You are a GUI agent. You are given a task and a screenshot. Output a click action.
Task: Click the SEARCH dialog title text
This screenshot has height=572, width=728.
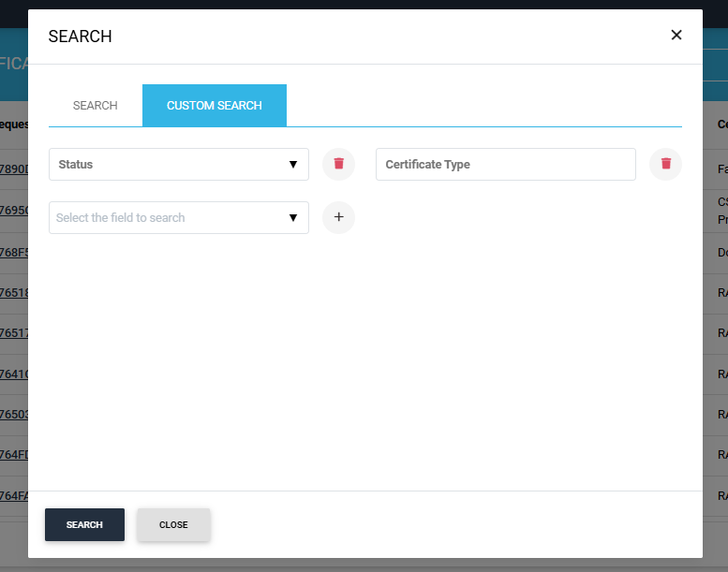(80, 37)
